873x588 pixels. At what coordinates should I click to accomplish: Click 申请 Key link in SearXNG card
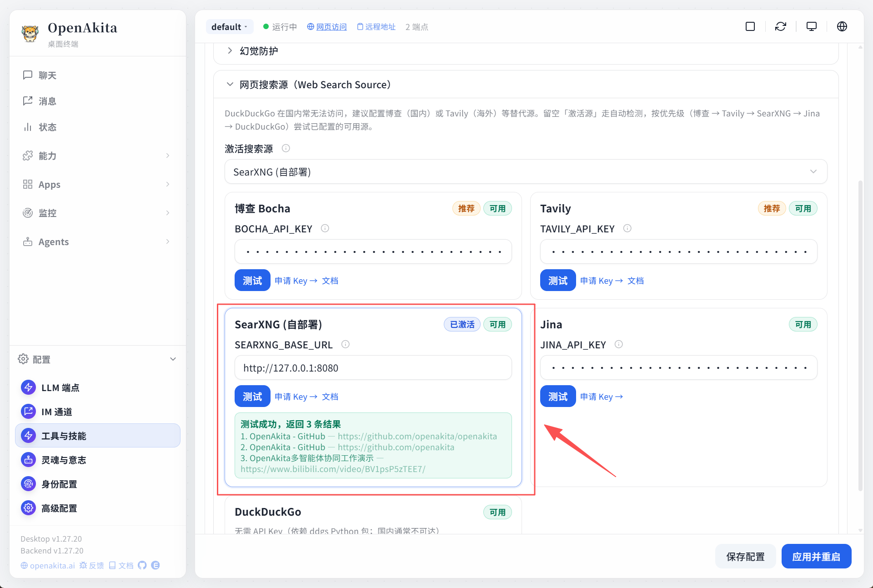(296, 397)
